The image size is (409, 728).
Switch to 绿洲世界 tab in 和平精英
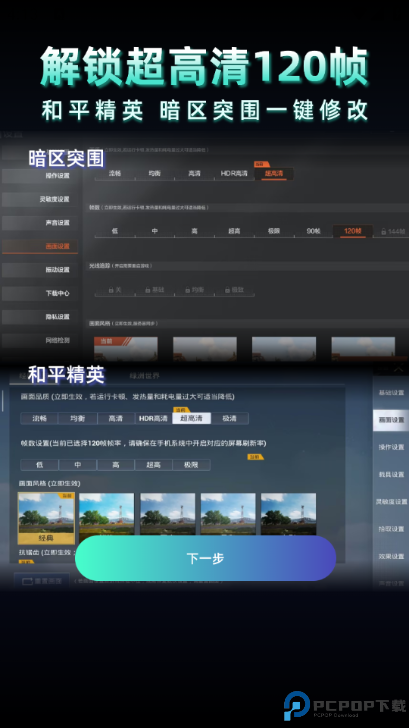click(144, 376)
